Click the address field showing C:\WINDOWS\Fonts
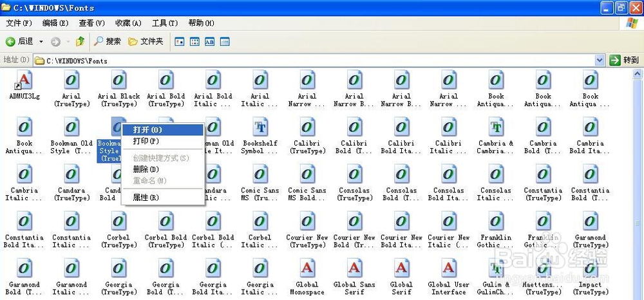The image size is (644, 300). [x=315, y=61]
